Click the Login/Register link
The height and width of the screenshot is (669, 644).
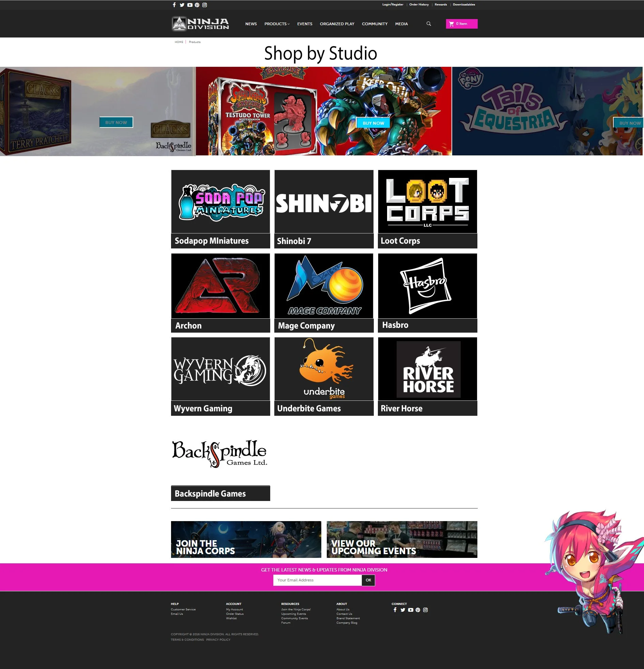(x=393, y=4)
